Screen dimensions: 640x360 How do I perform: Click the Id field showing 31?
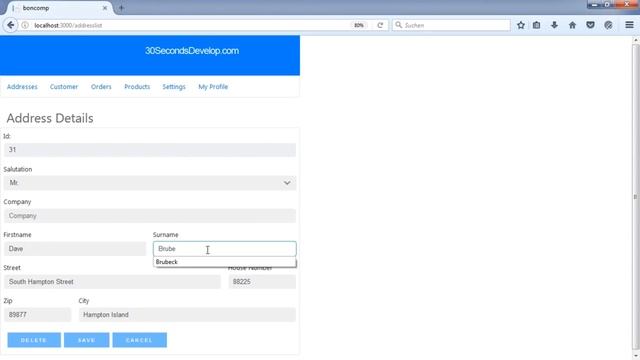[150, 150]
